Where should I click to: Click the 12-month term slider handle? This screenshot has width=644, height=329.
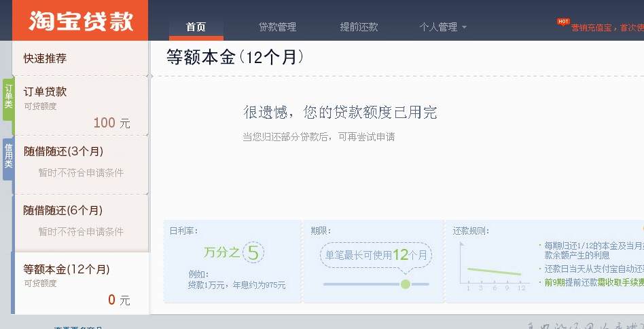[x=406, y=284]
